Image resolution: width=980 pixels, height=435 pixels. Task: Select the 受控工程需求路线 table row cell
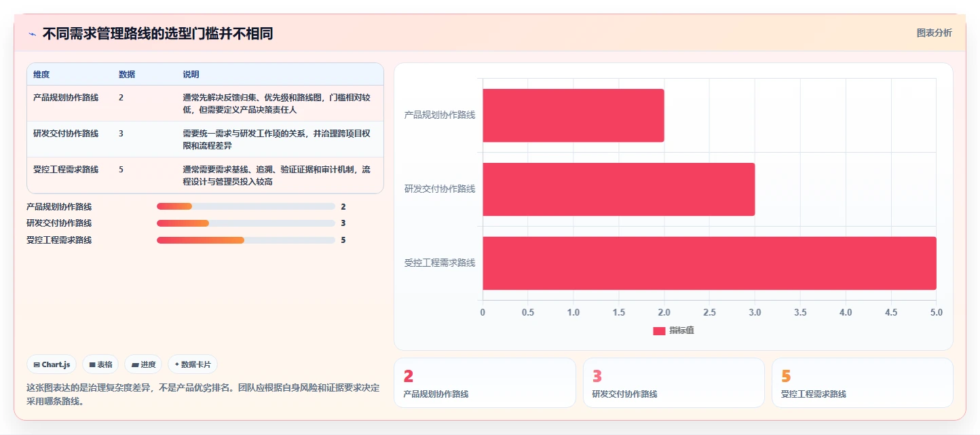pyautogui.click(x=66, y=170)
